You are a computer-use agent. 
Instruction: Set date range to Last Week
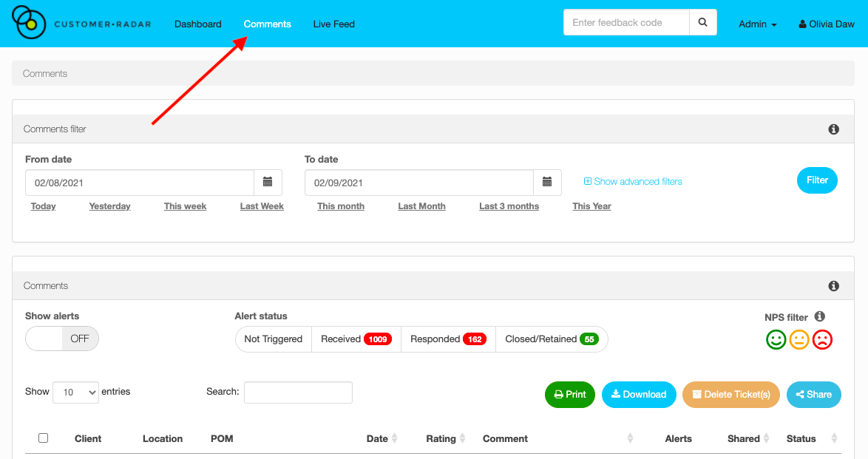[262, 206]
